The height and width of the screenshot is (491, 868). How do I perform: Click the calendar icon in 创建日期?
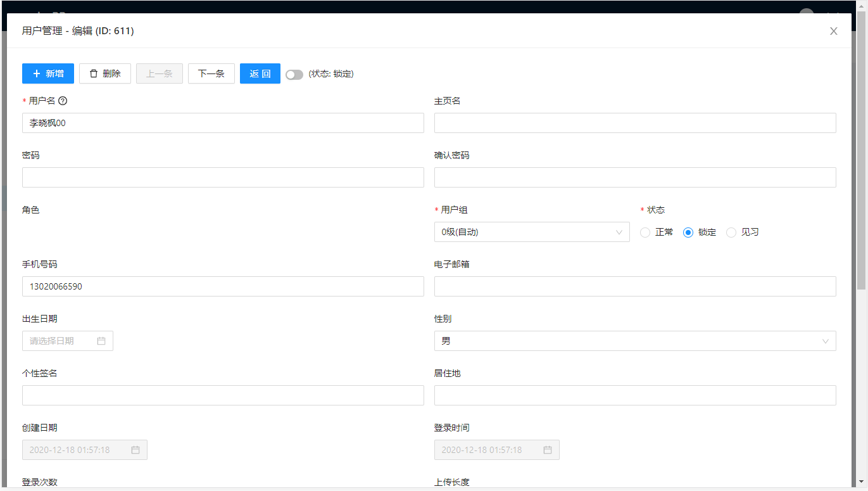coord(135,450)
